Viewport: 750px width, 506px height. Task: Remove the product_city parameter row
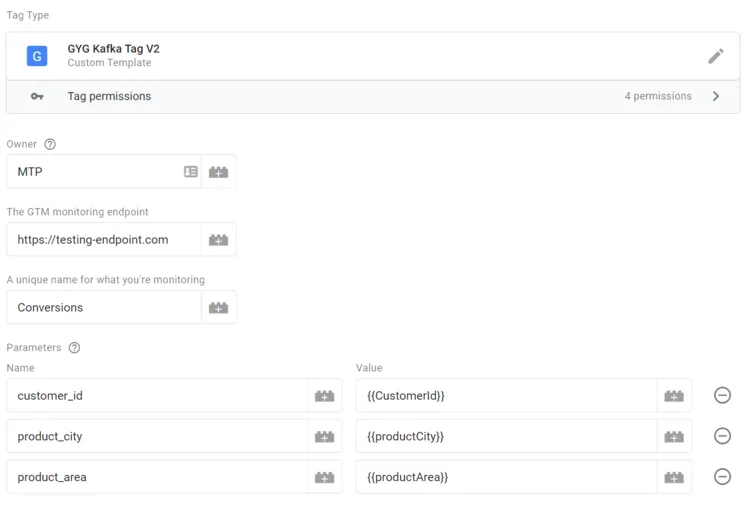tap(722, 436)
